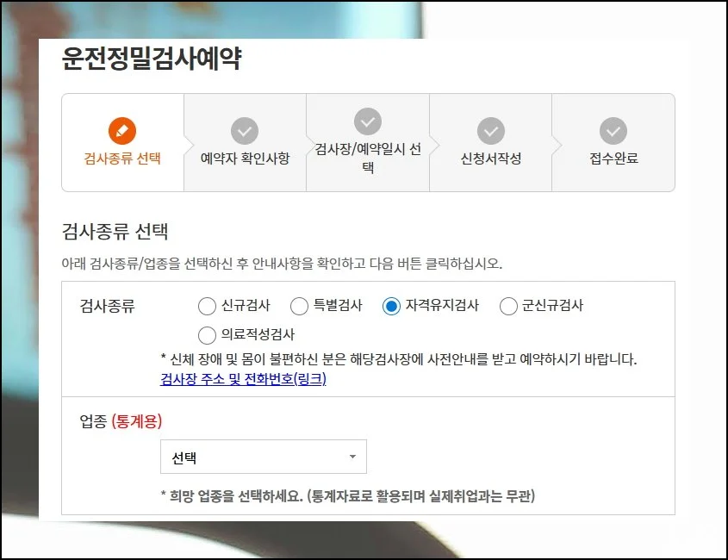Click the orange pencil icon in step one
The width and height of the screenshot is (728, 560).
coord(122,130)
